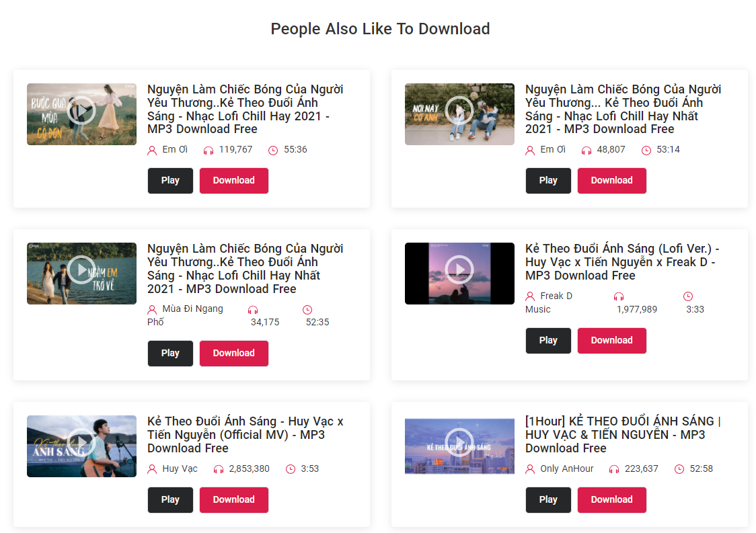The height and width of the screenshot is (533, 756).
Task: Download Kẻ Theo Đuổi Ánh Sáng Lofi Ver.
Action: pyautogui.click(x=612, y=341)
